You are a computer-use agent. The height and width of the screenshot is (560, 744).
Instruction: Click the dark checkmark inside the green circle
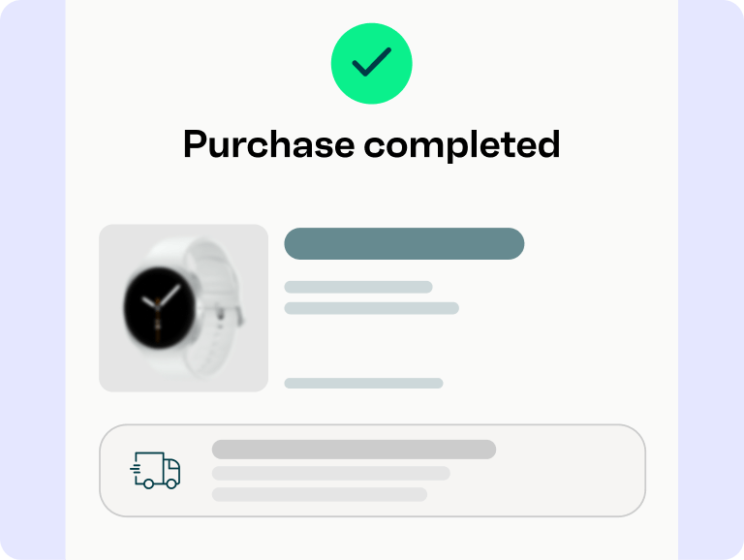[372, 62]
